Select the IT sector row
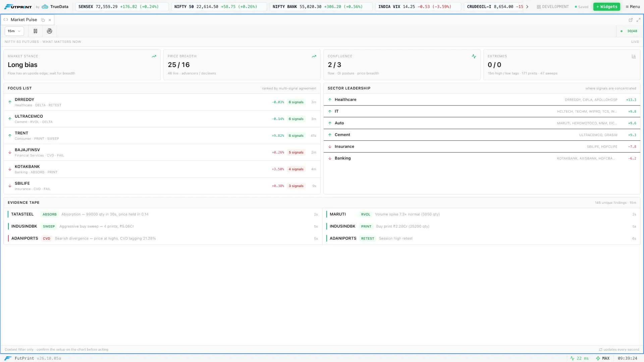Viewport: 644px width, 362px height. pos(482,112)
